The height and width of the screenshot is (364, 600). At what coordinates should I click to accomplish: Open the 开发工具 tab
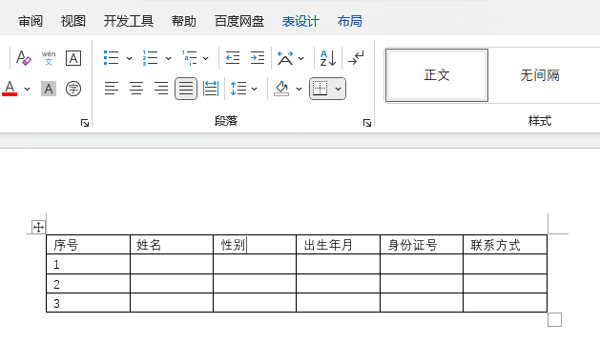coord(129,21)
